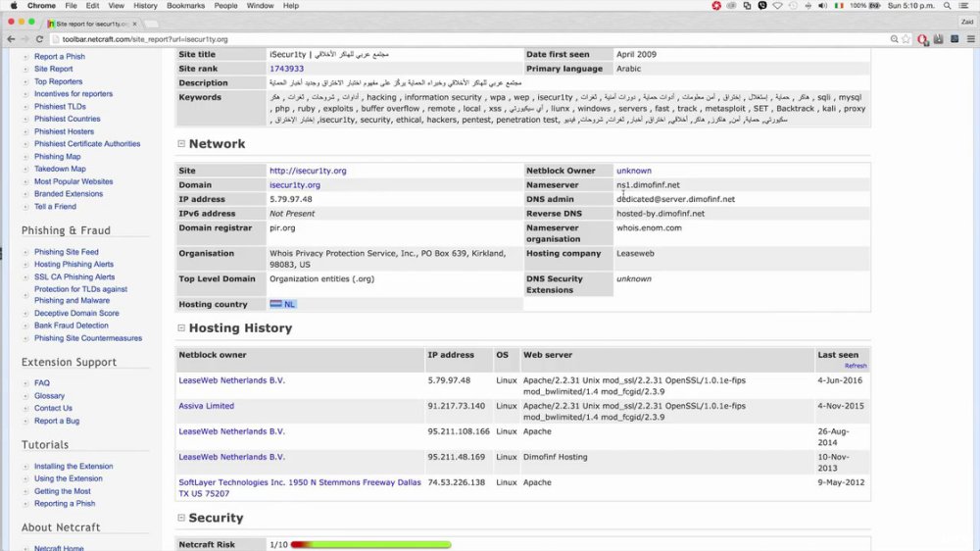Viewport: 980px width, 551px height.
Task: Collapse the Hosting History section
Action: pyautogui.click(x=181, y=327)
